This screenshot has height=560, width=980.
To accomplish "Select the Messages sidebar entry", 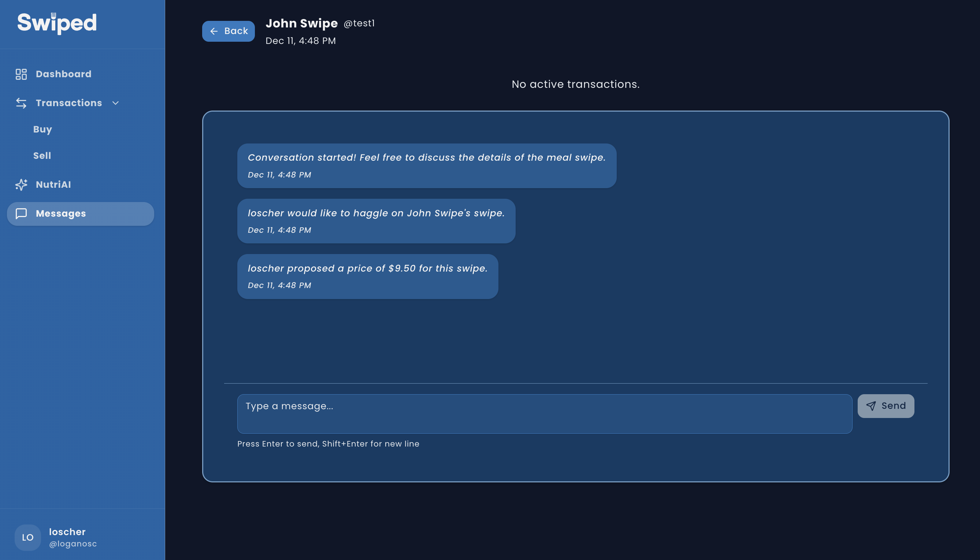I will [x=61, y=213].
